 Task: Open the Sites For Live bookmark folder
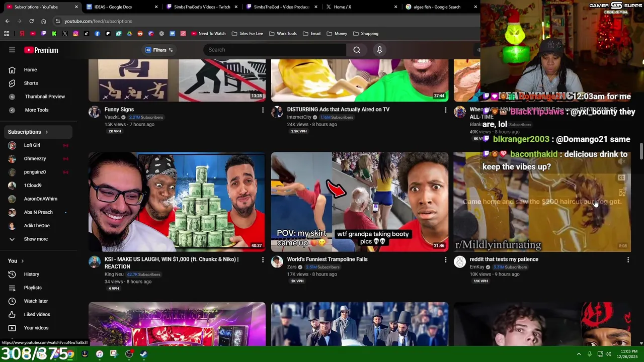click(x=248, y=34)
